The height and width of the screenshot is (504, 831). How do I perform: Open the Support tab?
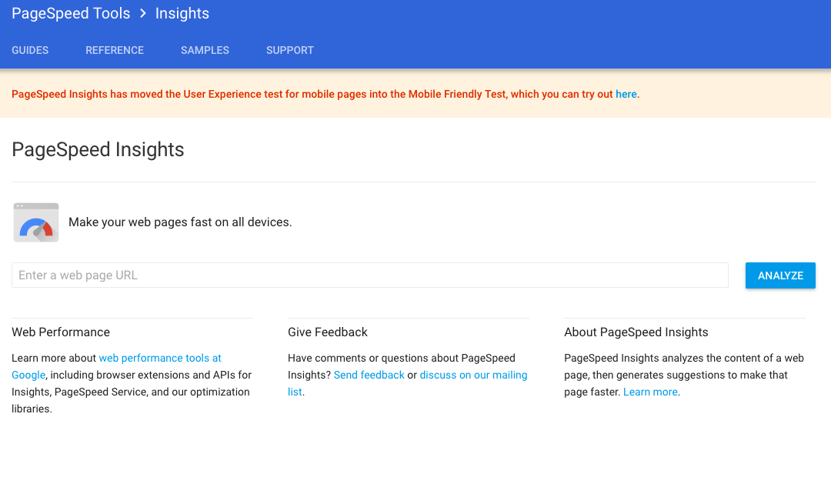coord(290,50)
